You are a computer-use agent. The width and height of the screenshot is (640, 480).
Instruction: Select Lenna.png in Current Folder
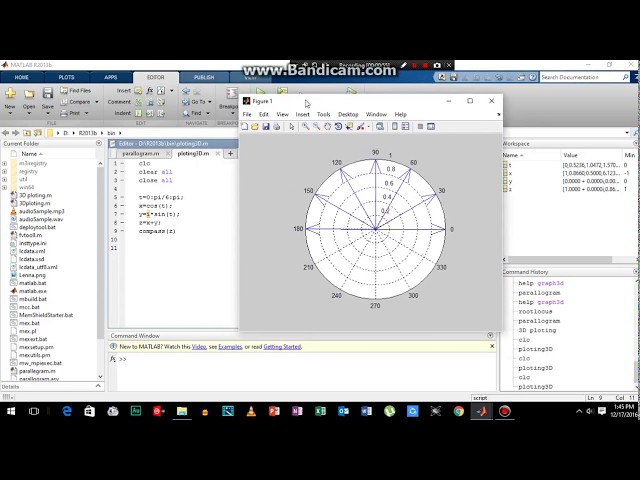[32, 275]
